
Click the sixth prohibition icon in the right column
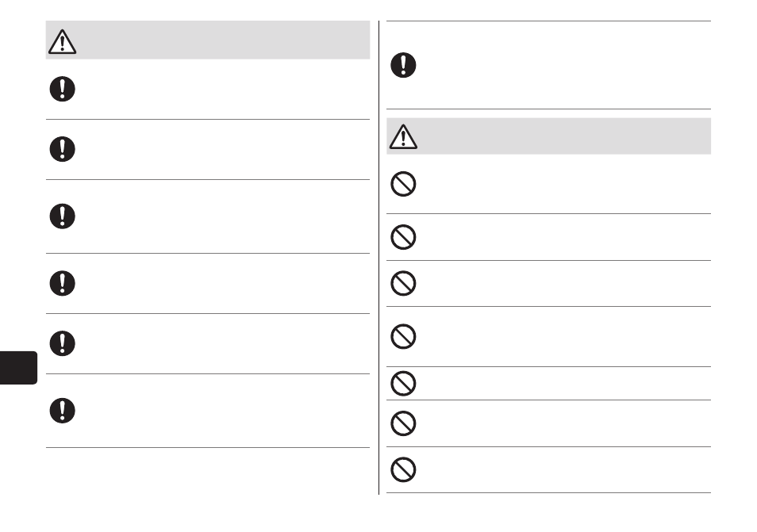coord(403,423)
